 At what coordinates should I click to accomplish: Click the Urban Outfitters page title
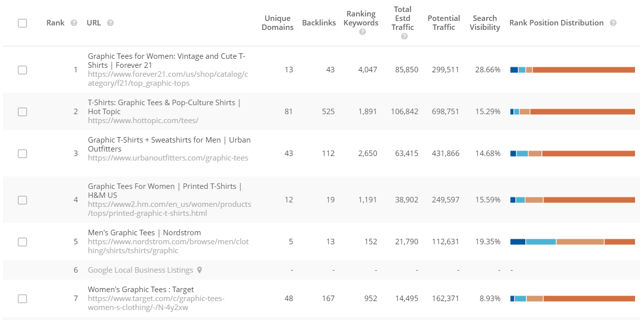coord(169,145)
